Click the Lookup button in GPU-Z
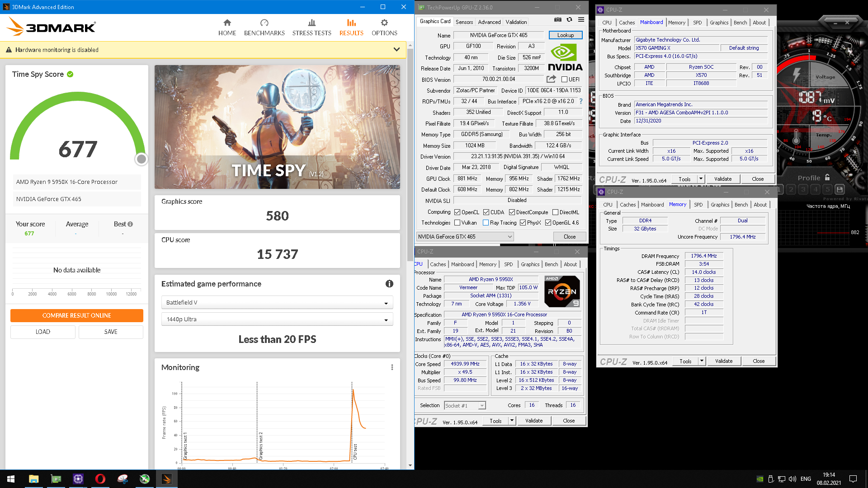Image resolution: width=868 pixels, height=488 pixels. pyautogui.click(x=565, y=35)
